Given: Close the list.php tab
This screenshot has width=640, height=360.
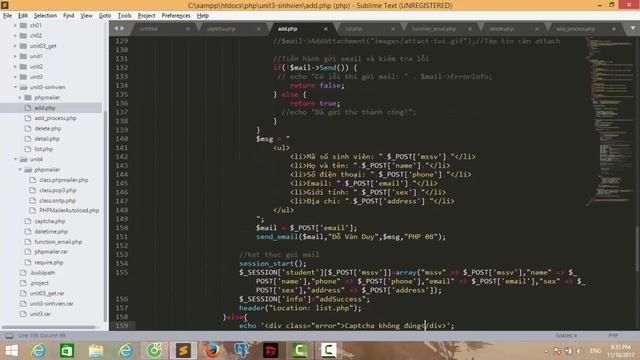Looking at the screenshot, I should click(393, 29).
